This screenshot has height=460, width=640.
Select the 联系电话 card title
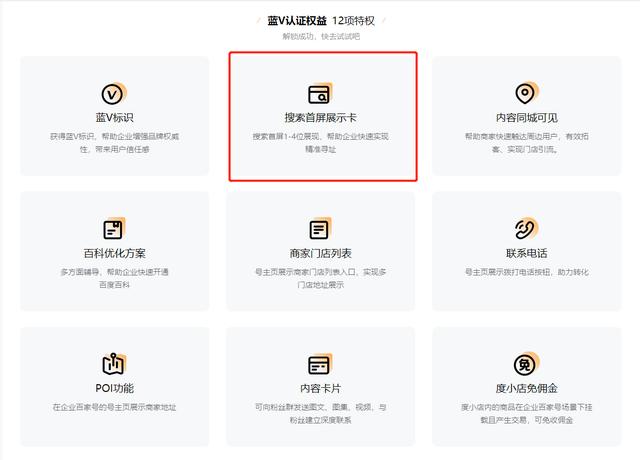tap(527, 253)
